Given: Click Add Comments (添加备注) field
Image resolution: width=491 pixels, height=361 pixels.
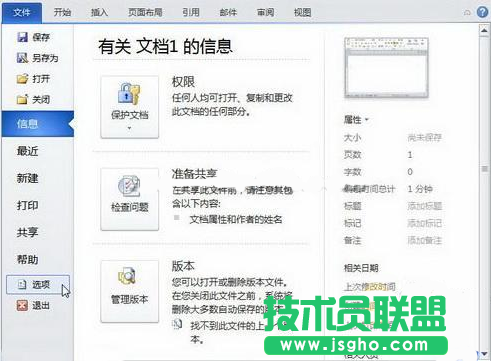Looking at the screenshot, I should click(424, 240).
